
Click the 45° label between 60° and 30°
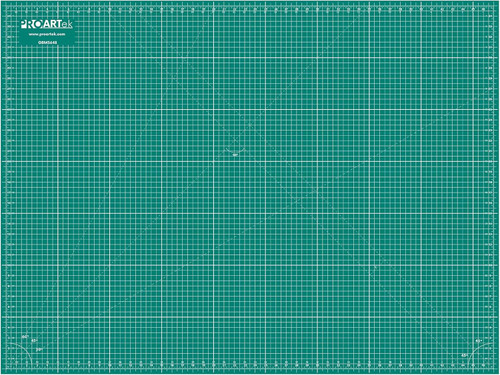(34, 341)
